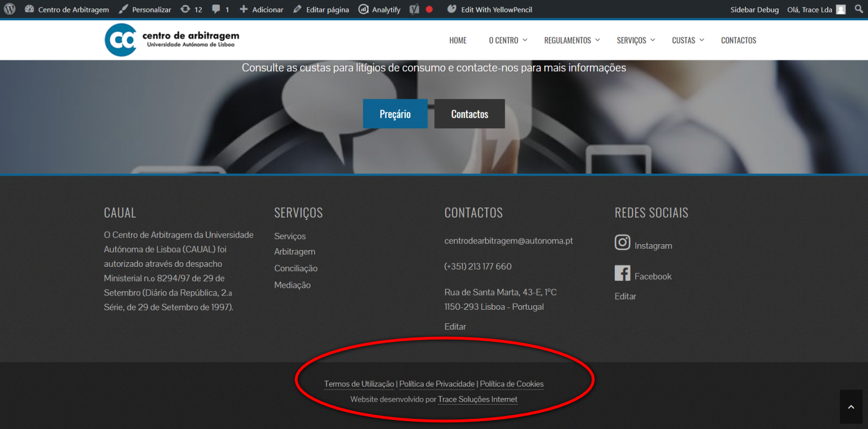Go to the Home menu item
868x429 pixels.
click(458, 40)
